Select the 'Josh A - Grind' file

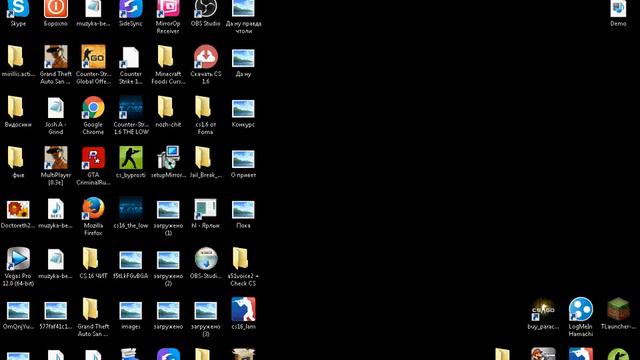pos(56,108)
